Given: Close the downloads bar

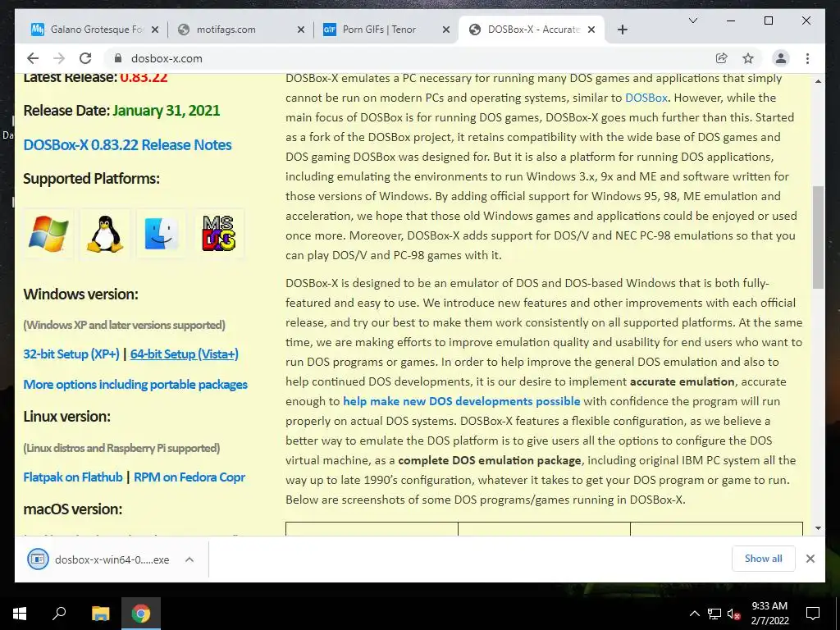Looking at the screenshot, I should click(810, 559).
